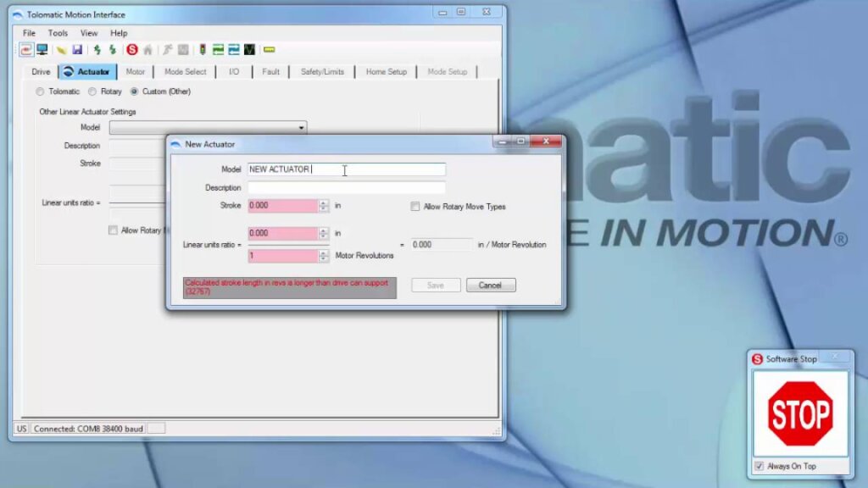Image resolution: width=868 pixels, height=488 pixels.
Task: Switch to the Drive tab
Action: (41, 72)
